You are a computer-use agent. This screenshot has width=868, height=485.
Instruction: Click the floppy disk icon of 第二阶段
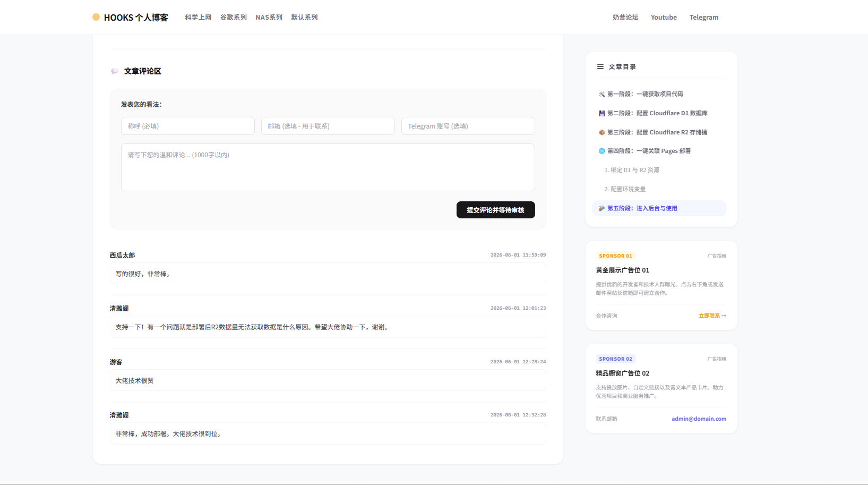click(x=601, y=113)
